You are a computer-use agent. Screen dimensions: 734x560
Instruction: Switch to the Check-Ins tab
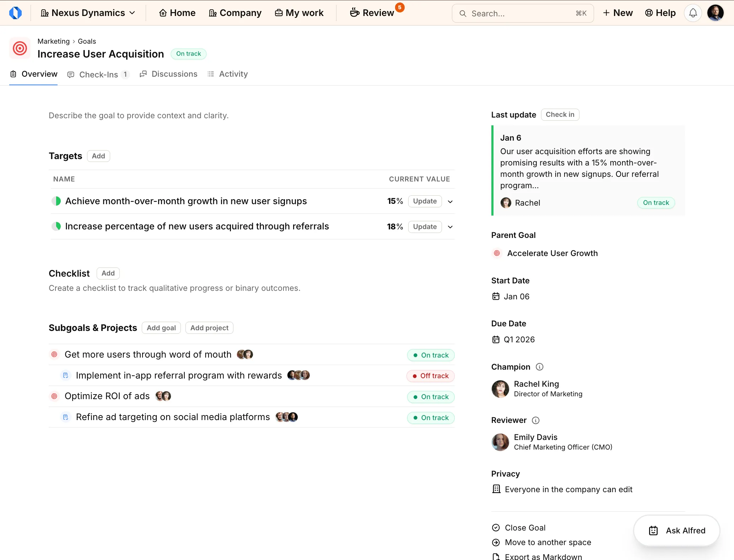tap(98, 74)
